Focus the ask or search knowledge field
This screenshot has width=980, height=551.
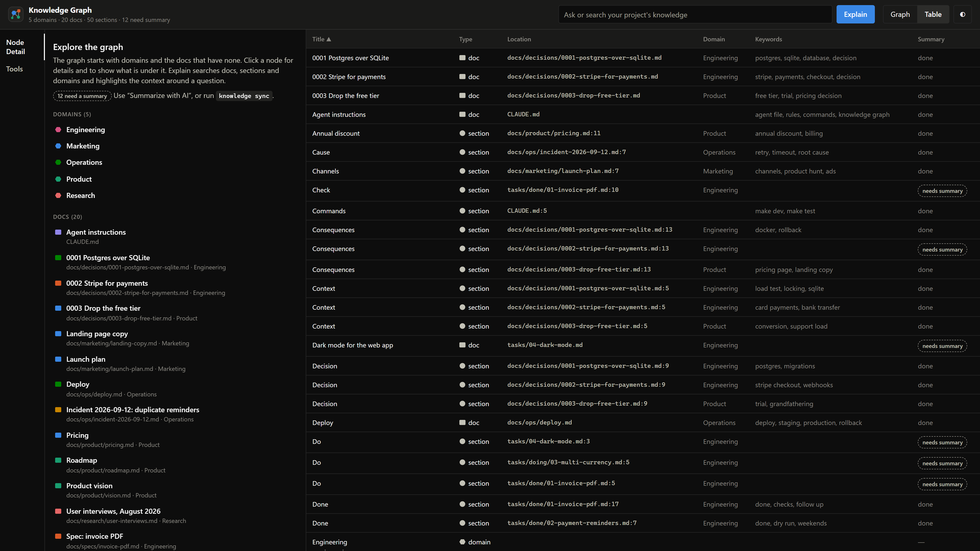(x=695, y=14)
